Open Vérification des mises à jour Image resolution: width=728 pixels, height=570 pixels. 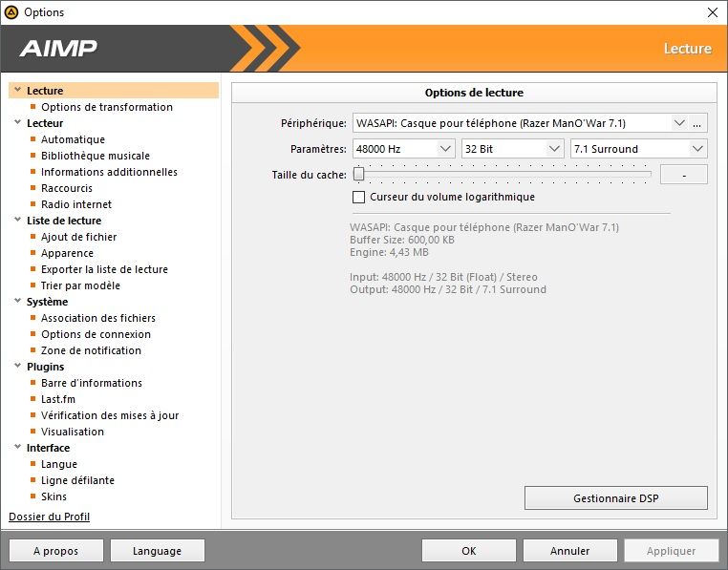click(x=110, y=415)
